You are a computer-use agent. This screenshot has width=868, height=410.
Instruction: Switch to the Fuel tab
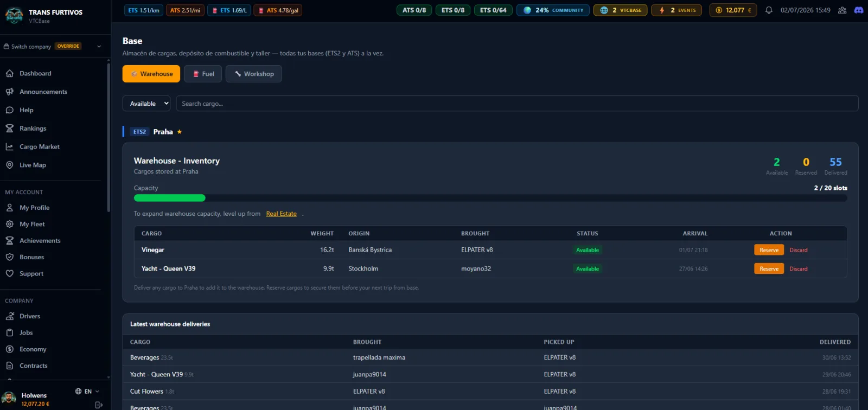point(203,74)
